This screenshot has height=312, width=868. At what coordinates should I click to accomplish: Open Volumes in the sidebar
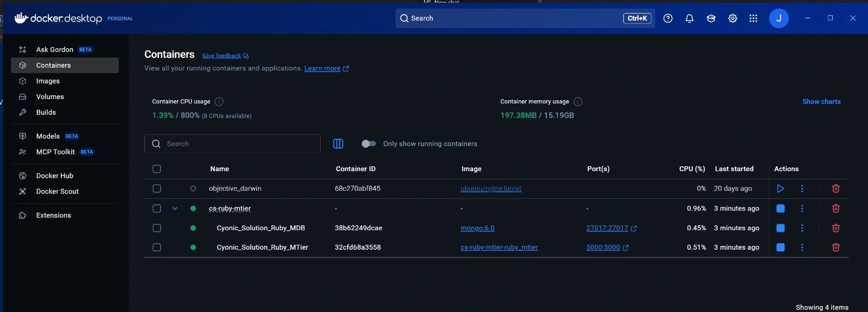[50, 97]
